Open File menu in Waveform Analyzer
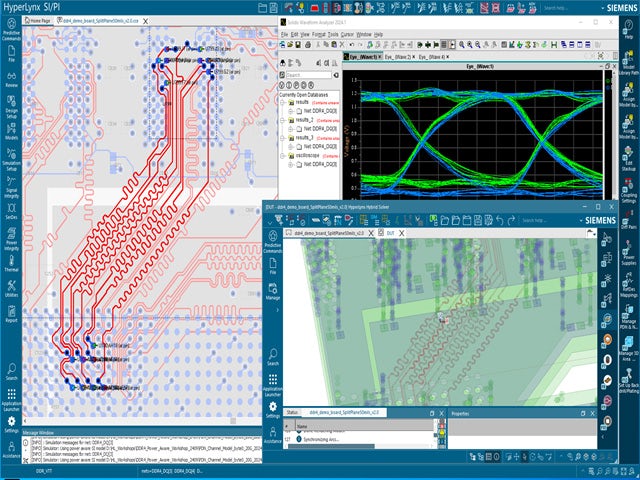 [284, 35]
